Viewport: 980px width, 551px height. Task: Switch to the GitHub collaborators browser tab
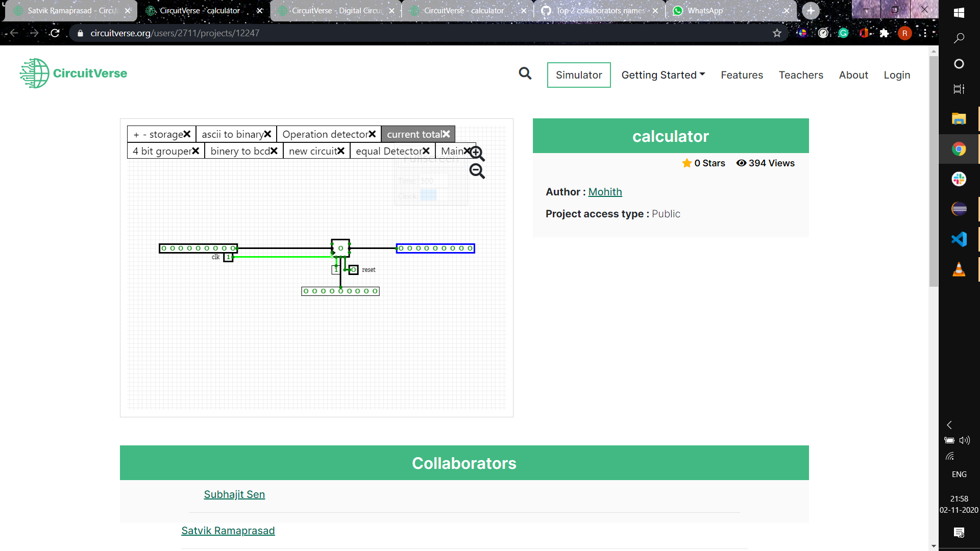point(599,11)
